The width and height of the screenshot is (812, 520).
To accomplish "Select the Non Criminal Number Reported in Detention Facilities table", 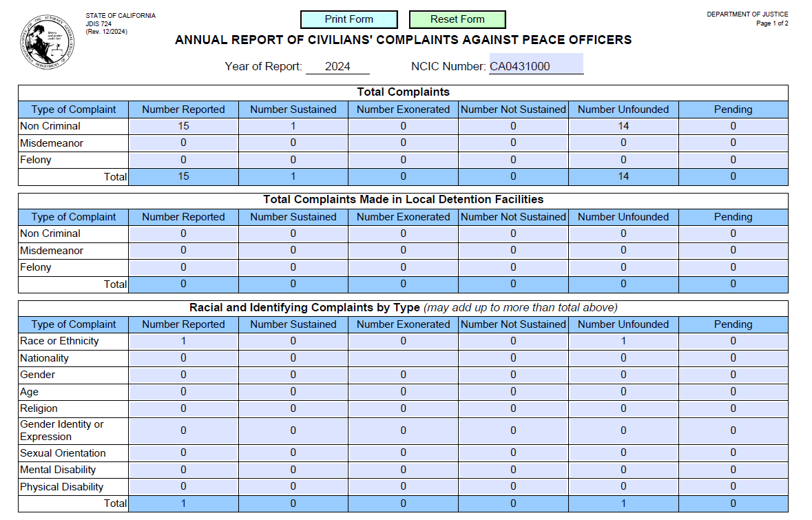I will (183, 233).
